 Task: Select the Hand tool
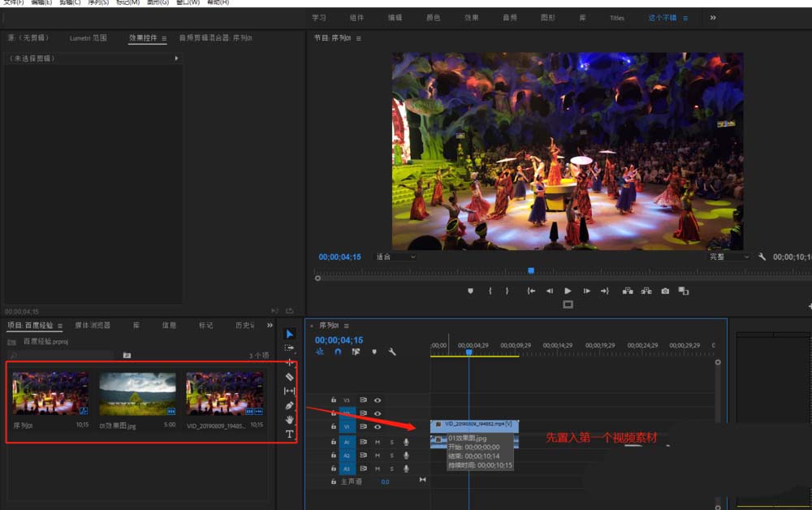click(290, 420)
